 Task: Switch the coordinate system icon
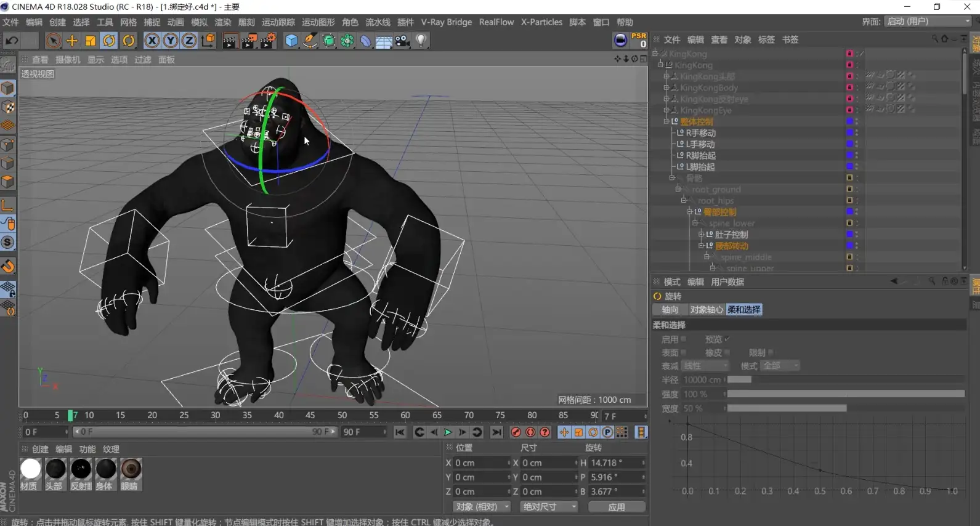208,41
